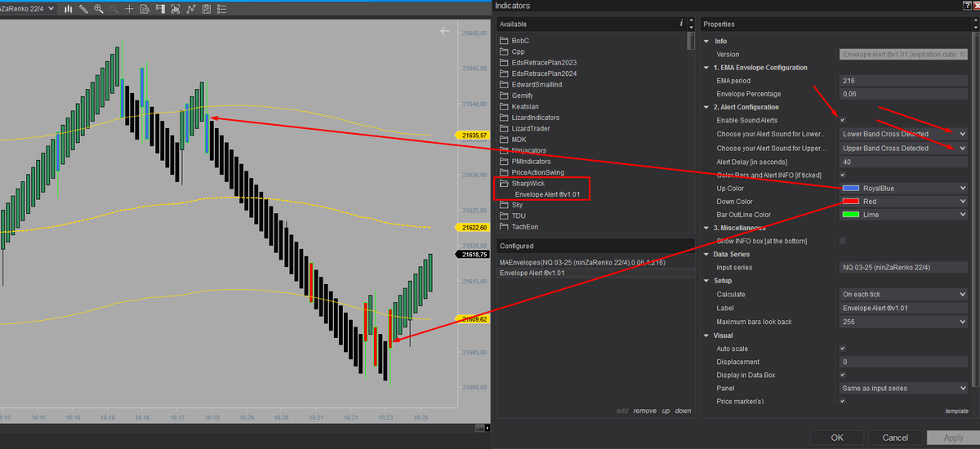Click the Keatsian folder icon
Screen dimensions: 980x449
[504, 107]
